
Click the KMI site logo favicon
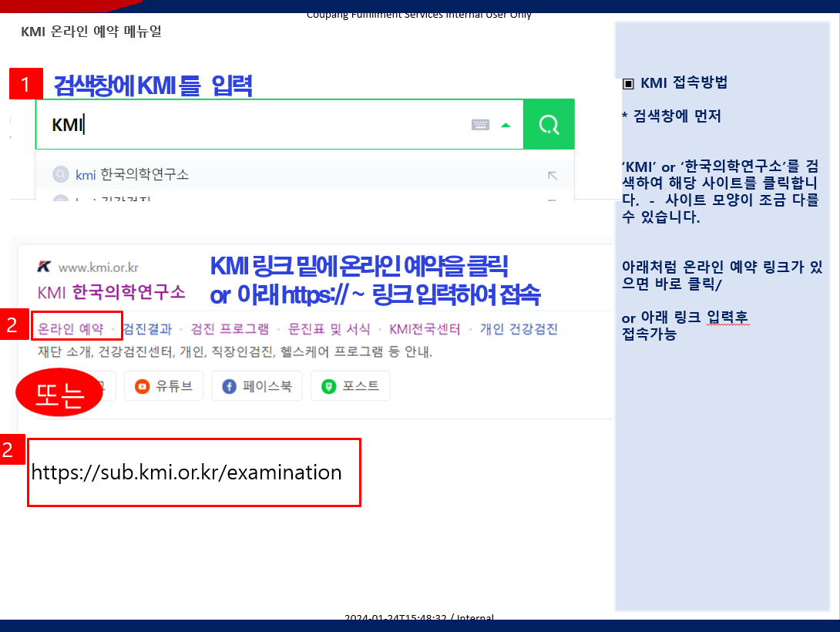(x=44, y=266)
